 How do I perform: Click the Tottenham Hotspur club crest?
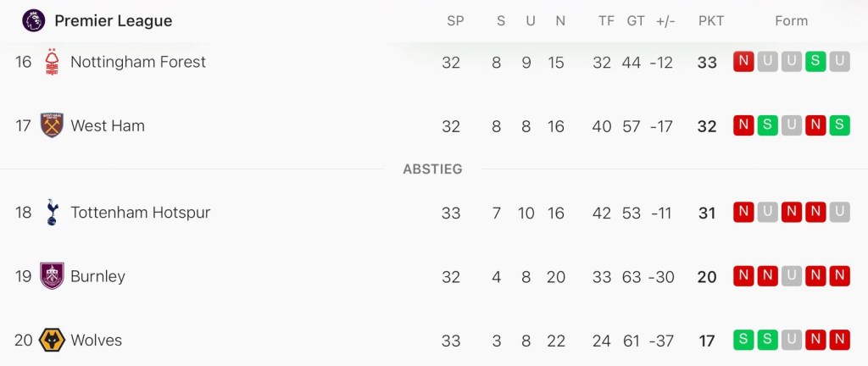(x=53, y=213)
